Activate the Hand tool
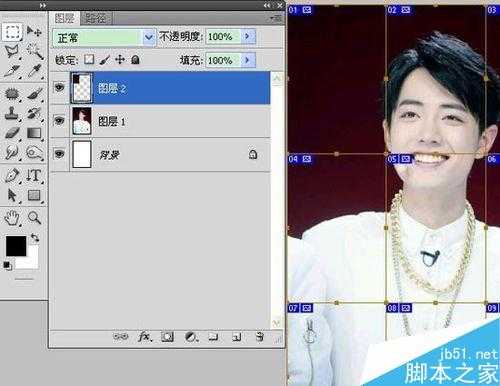500x386 pixels. (12, 218)
